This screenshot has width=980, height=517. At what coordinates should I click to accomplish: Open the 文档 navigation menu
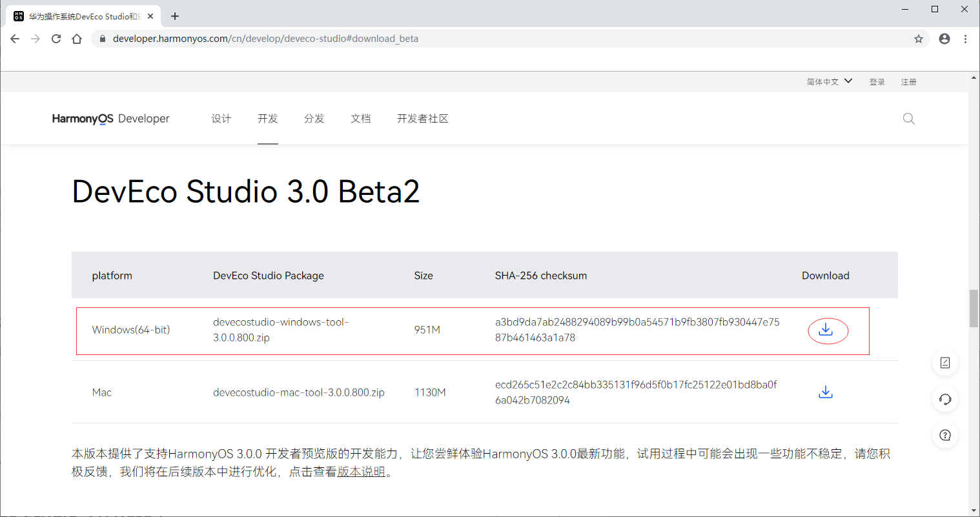coord(361,119)
